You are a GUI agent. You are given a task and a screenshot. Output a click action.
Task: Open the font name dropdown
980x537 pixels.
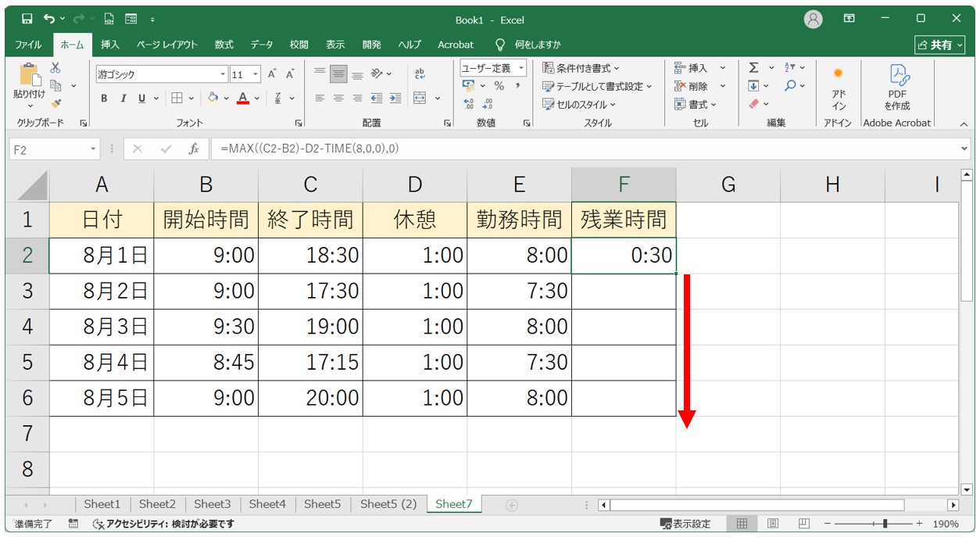coord(223,74)
